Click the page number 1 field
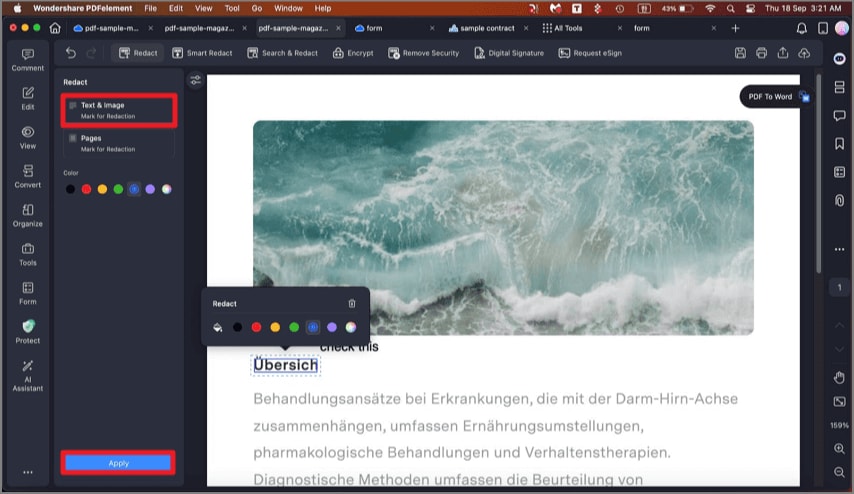 (x=839, y=287)
